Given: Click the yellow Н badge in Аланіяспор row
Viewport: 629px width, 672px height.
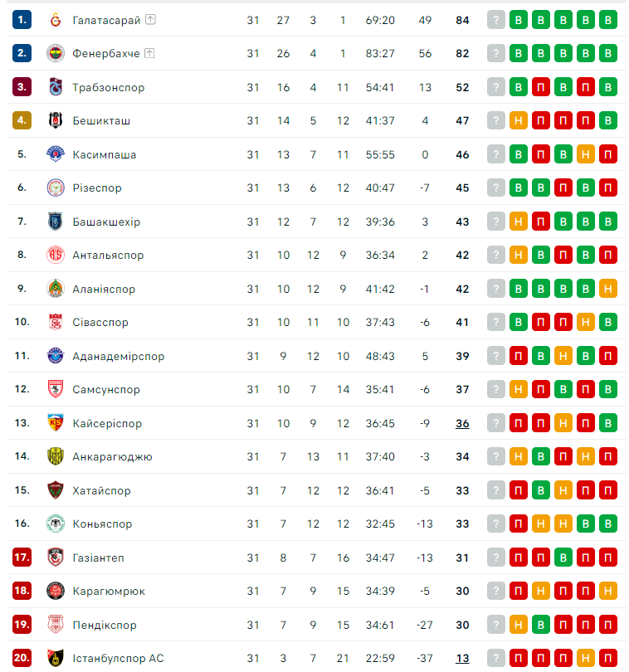Looking at the screenshot, I should [x=608, y=289].
